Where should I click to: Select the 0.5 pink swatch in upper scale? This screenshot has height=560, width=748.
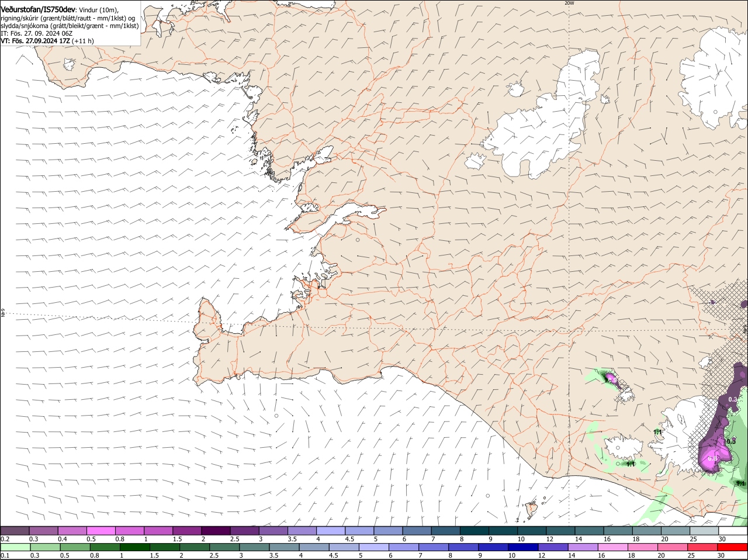[101, 530]
